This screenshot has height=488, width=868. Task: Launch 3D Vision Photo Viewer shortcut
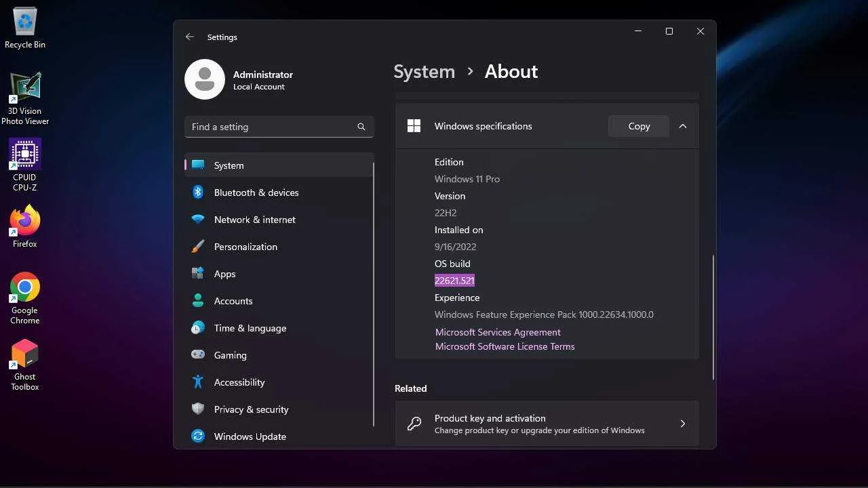click(25, 98)
